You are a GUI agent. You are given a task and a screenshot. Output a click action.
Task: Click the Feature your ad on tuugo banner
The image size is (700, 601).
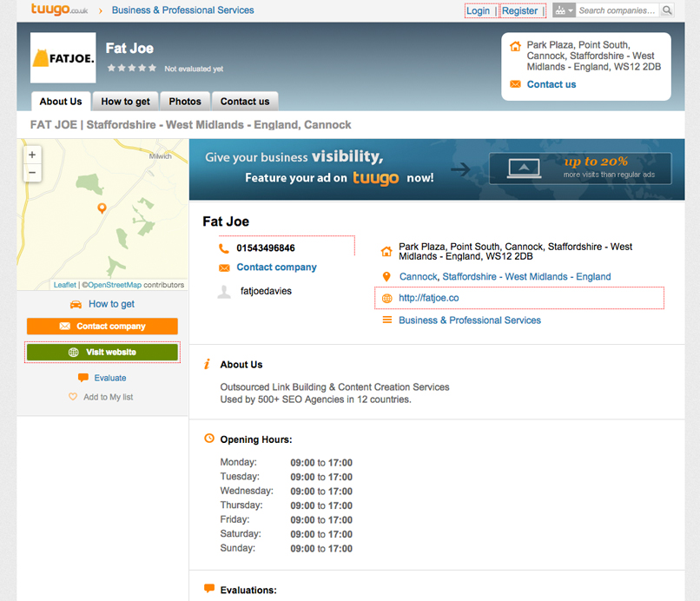click(x=437, y=169)
